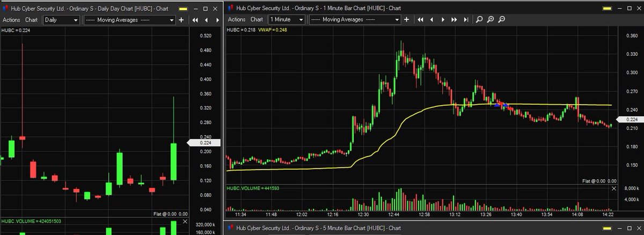The height and width of the screenshot is (235, 644).
Task: Click yellow link indicator in Daily chart title
Action: [184, 8]
